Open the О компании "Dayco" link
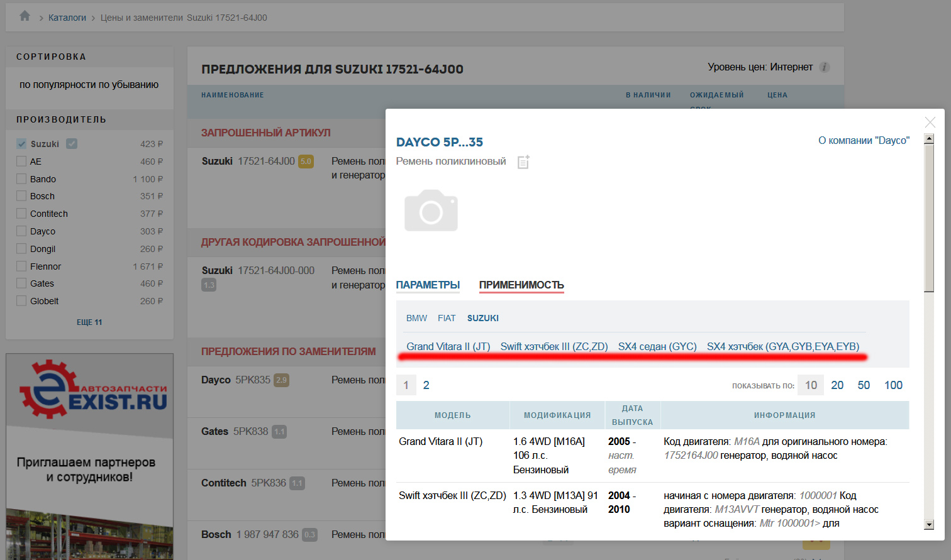Screen dimensions: 951x560 click(864, 141)
